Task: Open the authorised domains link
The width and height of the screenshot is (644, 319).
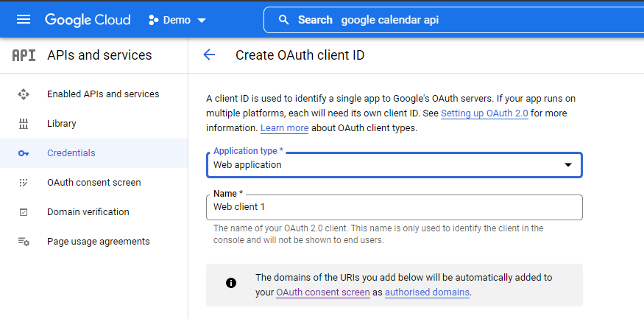Action: [427, 292]
